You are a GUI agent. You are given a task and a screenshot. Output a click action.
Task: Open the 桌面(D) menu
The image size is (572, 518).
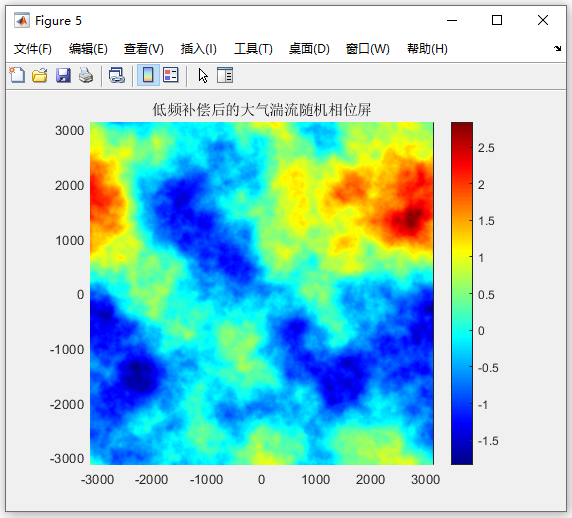click(x=309, y=49)
